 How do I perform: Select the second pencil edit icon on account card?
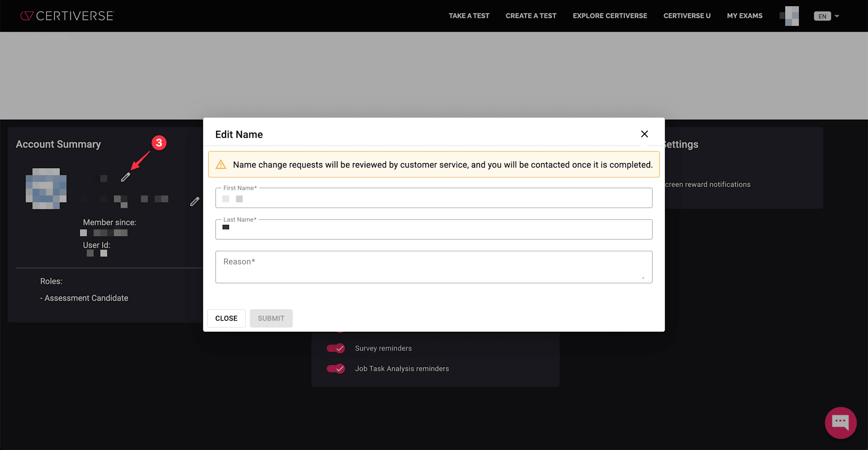[x=194, y=201]
